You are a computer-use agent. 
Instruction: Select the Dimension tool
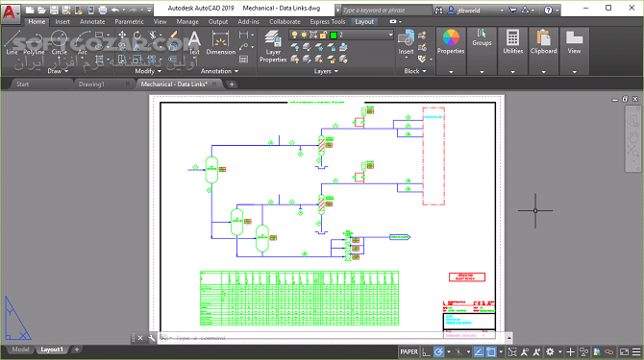[x=220, y=42]
